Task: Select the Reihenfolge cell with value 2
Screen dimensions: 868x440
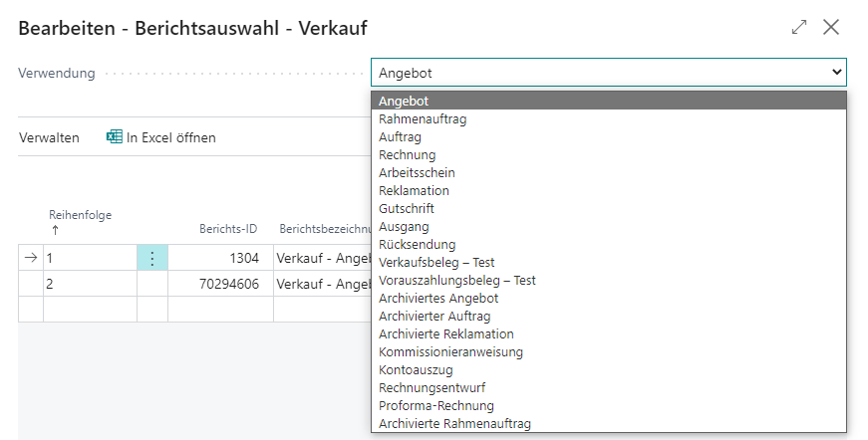Action: click(x=90, y=284)
